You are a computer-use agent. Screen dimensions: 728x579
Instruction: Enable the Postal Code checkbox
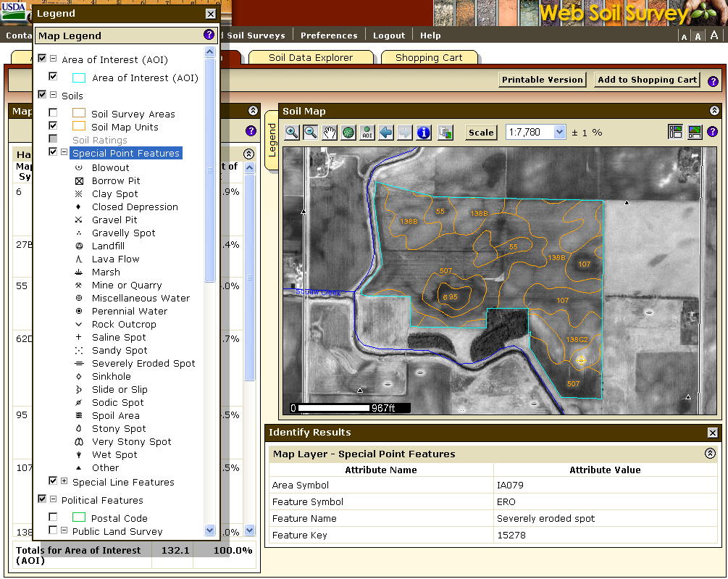(53, 517)
